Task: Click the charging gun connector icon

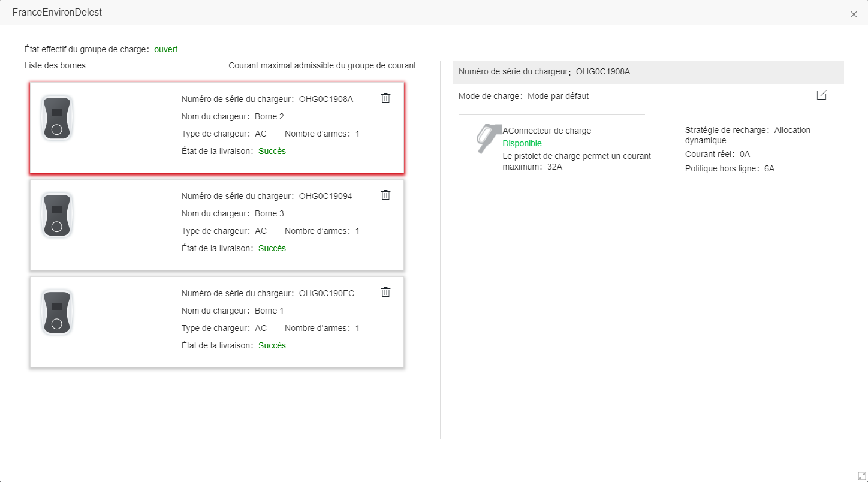Action: point(488,138)
